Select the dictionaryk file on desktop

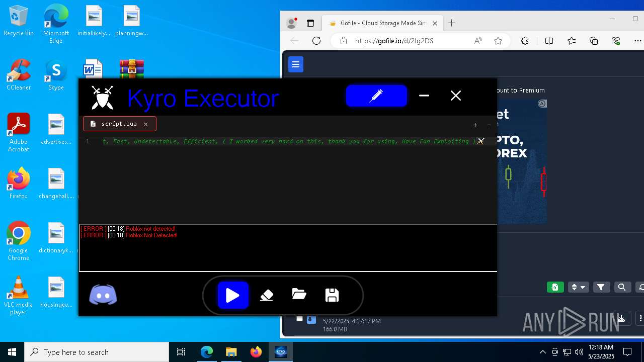[56, 238]
